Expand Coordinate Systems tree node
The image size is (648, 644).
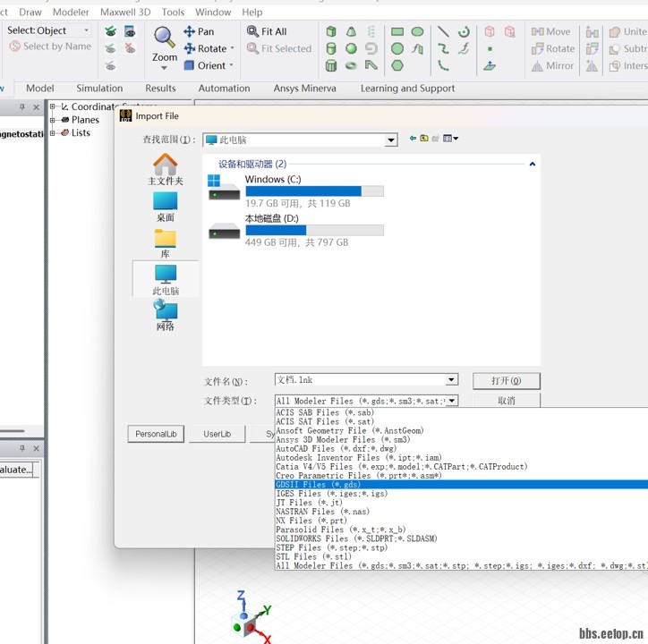click(x=53, y=106)
